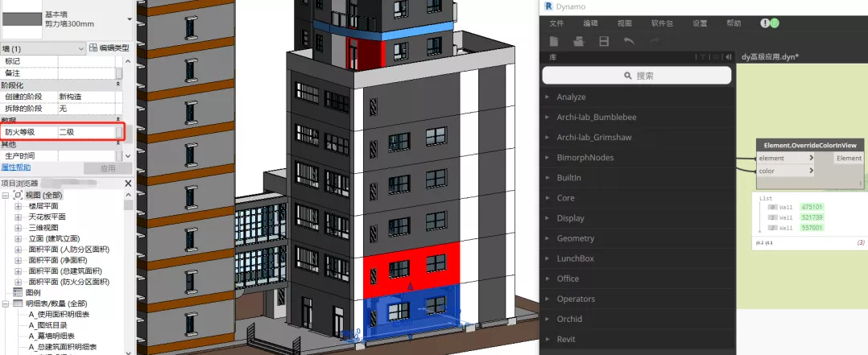Click the 标记 value field

[x=86, y=61]
